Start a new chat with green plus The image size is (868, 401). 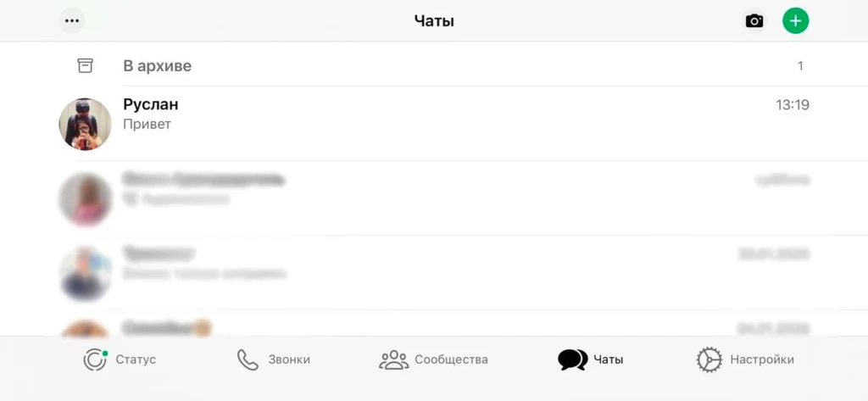(x=795, y=21)
